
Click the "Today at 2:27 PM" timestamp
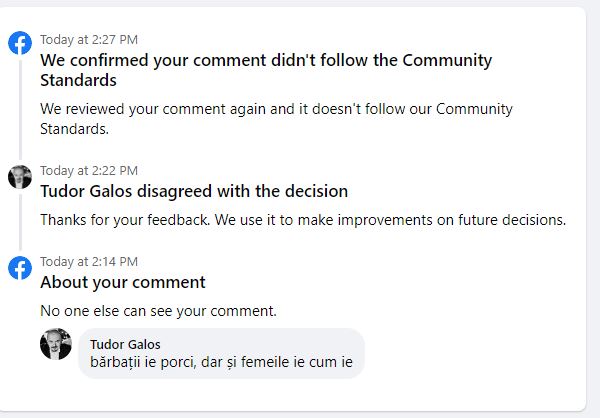pyautogui.click(x=89, y=40)
